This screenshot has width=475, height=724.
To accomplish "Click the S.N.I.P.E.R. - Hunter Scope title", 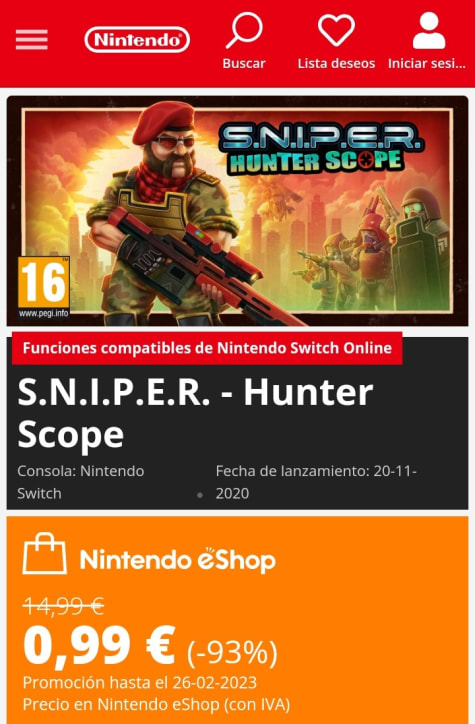I will coord(195,413).
